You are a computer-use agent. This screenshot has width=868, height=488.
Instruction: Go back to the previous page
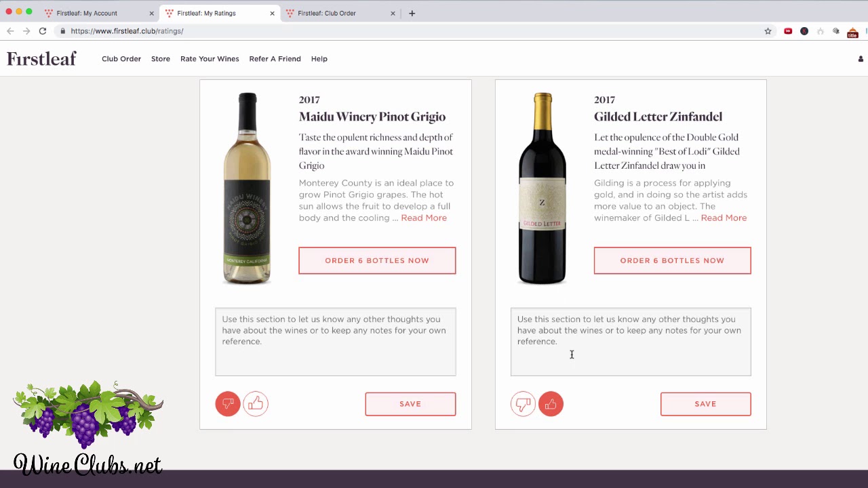click(10, 31)
